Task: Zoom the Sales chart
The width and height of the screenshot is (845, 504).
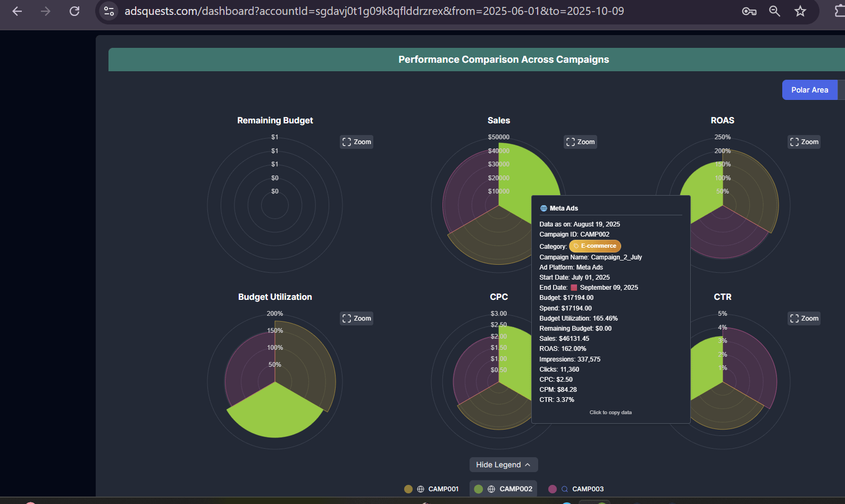Action: coord(580,142)
